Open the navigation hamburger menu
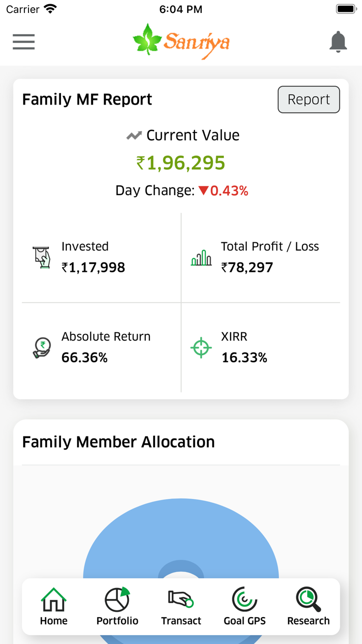The width and height of the screenshot is (362, 644). pos(23,42)
